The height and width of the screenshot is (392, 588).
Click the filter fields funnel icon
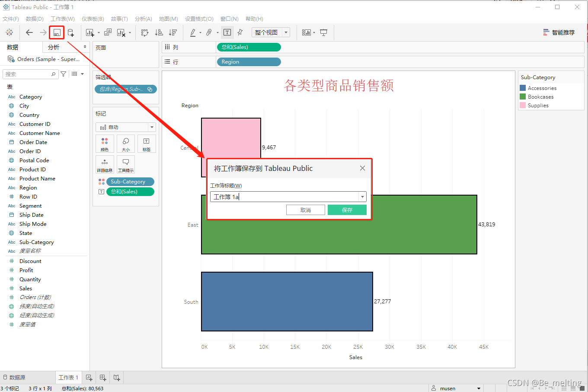(x=64, y=74)
